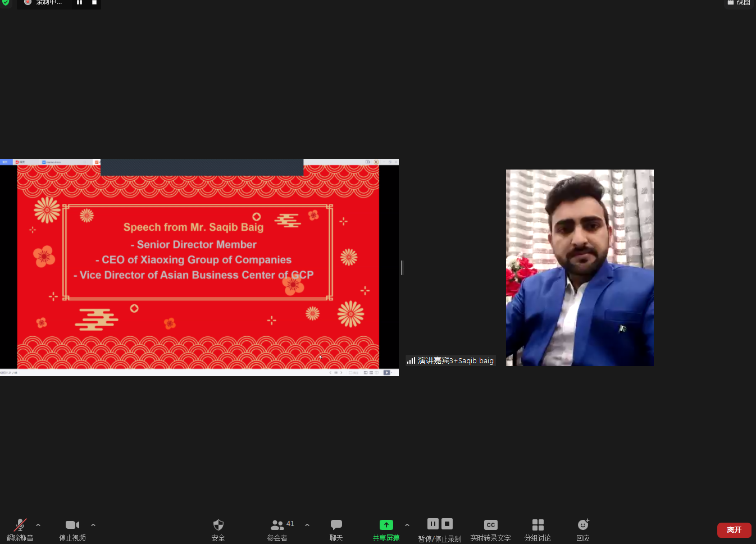Click the divider handle beside shared screen
Screen dimensions: 756x544
[x=402, y=268]
